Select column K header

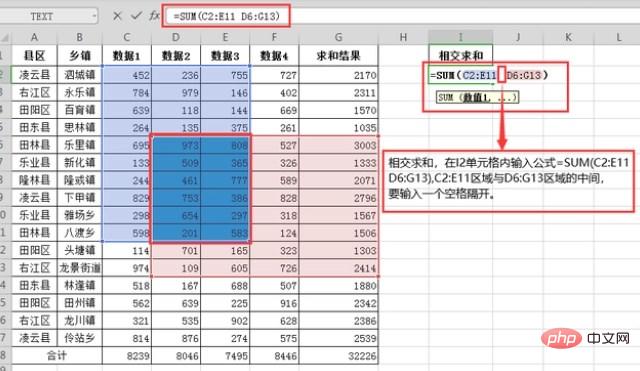[568, 38]
